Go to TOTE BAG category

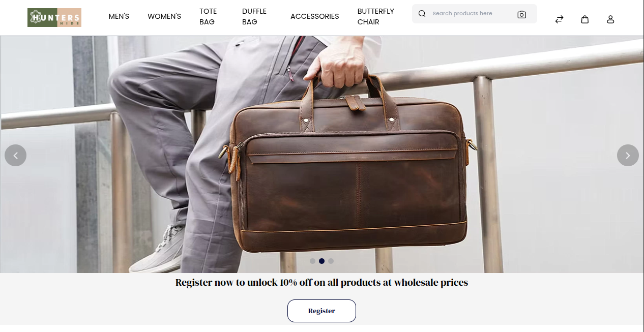[208, 16]
